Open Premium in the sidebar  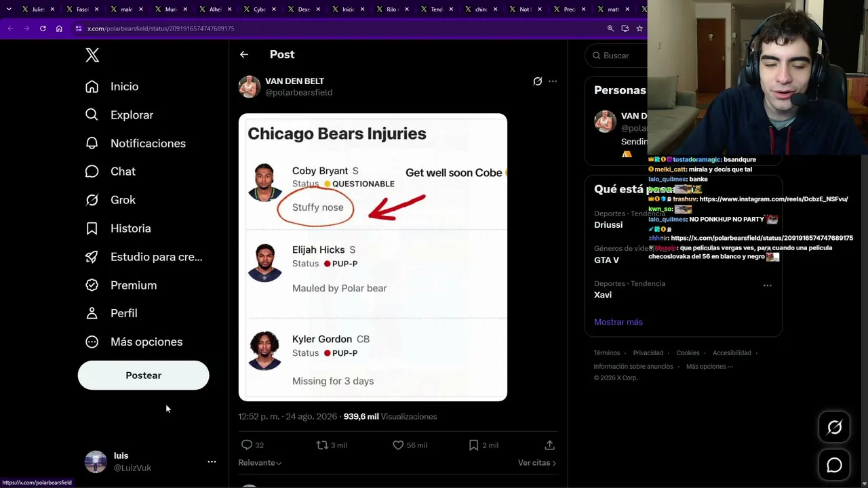[x=121, y=286]
